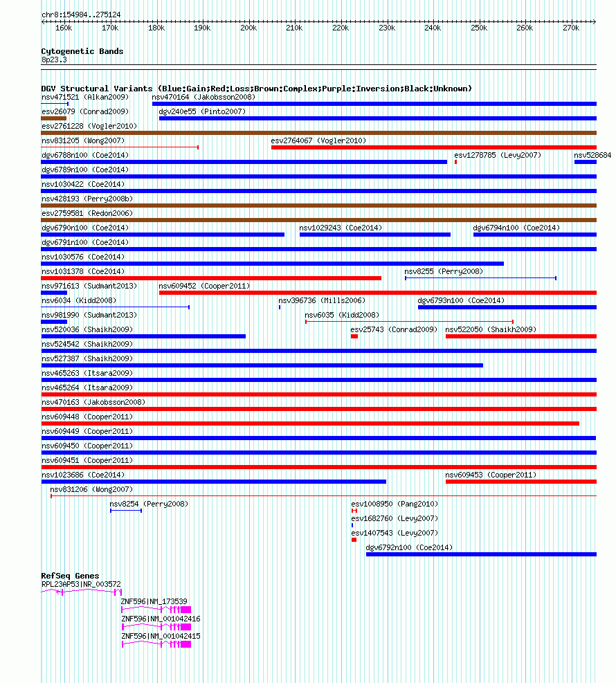This screenshot has height=683, width=616.
Task: Click nsv6035 (Kidd2008) label
Action: click(342, 315)
